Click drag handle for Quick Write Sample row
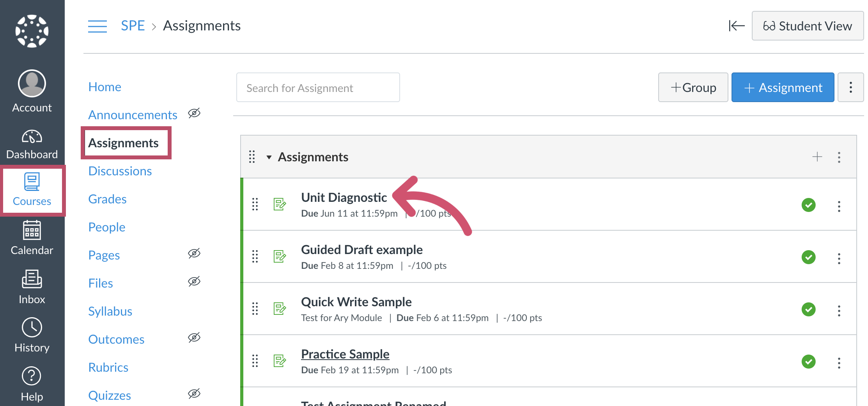This screenshot has height=406, width=868. (255, 309)
